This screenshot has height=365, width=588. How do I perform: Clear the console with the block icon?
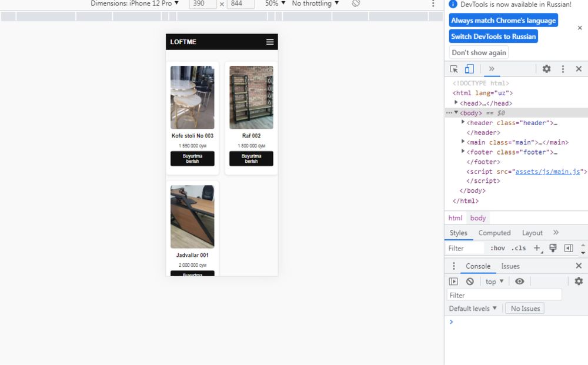tap(470, 282)
